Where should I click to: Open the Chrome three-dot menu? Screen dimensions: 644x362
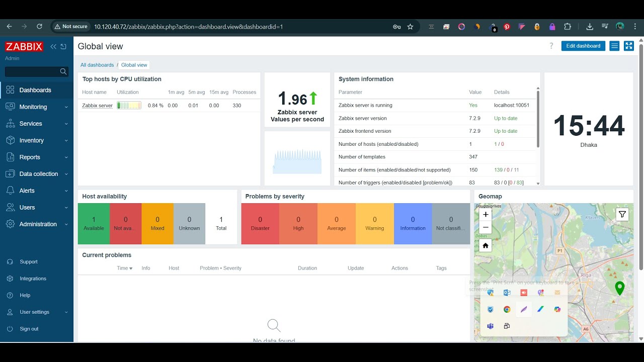click(634, 27)
